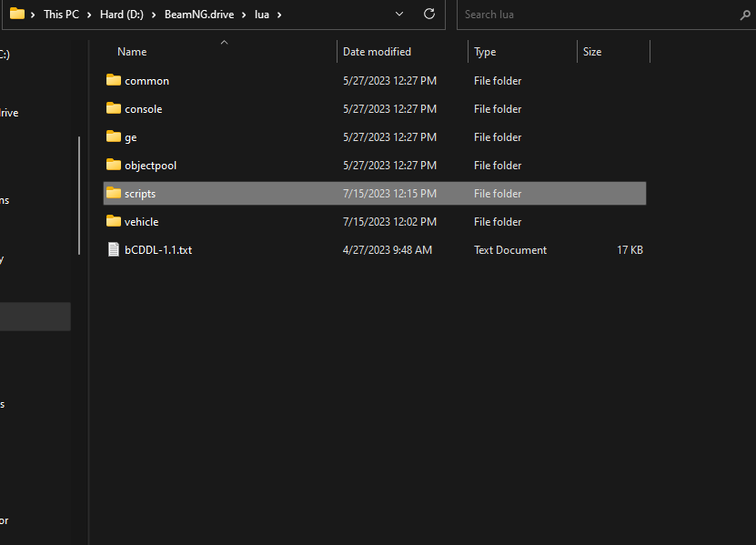
Task: Click the refresh button in address bar
Action: [x=429, y=15]
